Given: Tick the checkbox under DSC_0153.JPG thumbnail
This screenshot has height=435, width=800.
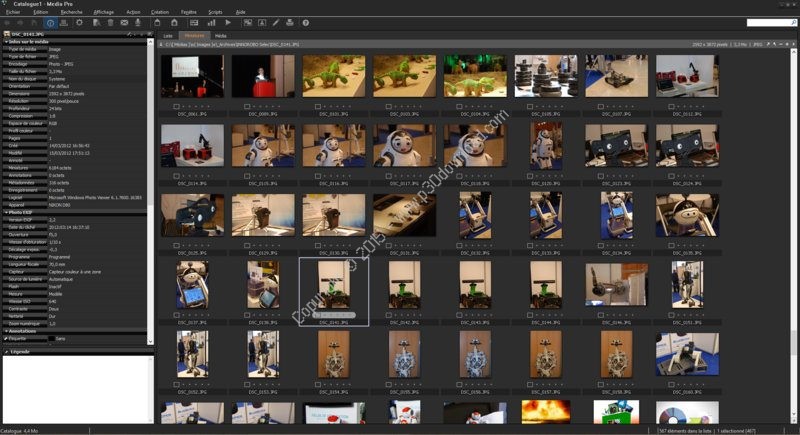Looking at the screenshot, I should (x=247, y=385).
